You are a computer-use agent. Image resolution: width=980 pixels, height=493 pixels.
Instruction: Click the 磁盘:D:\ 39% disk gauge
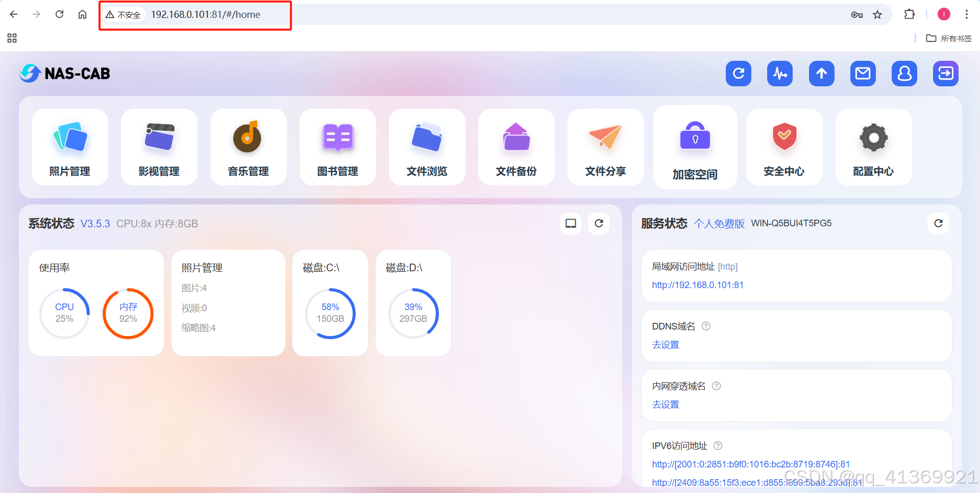tap(413, 313)
